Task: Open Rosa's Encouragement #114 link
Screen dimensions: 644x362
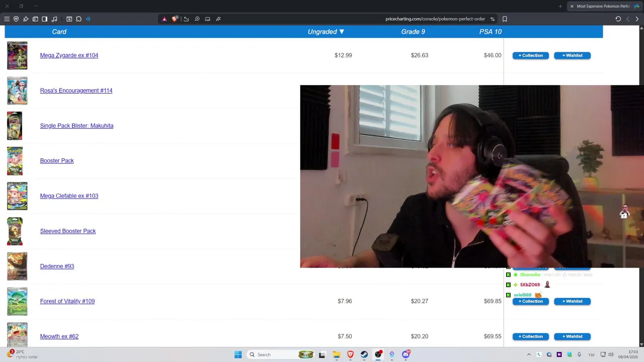Action: click(x=76, y=90)
